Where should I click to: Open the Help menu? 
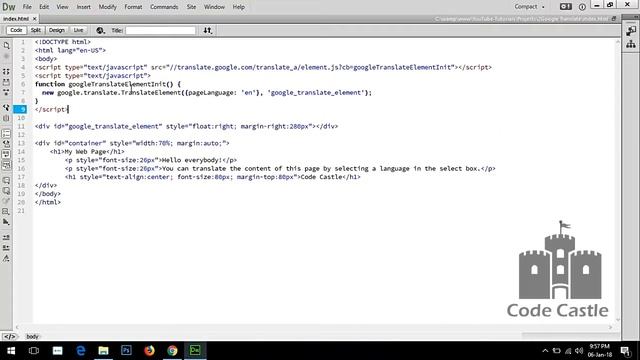click(x=239, y=7)
